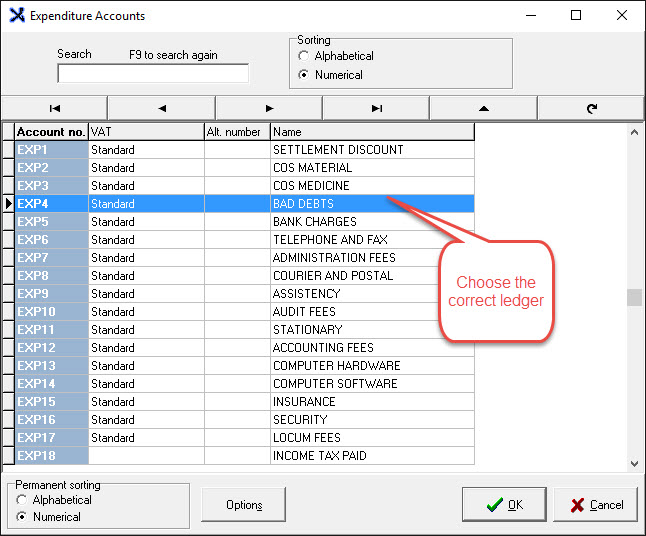646x536 pixels.
Task: Open the Options button
Action: tap(244, 505)
